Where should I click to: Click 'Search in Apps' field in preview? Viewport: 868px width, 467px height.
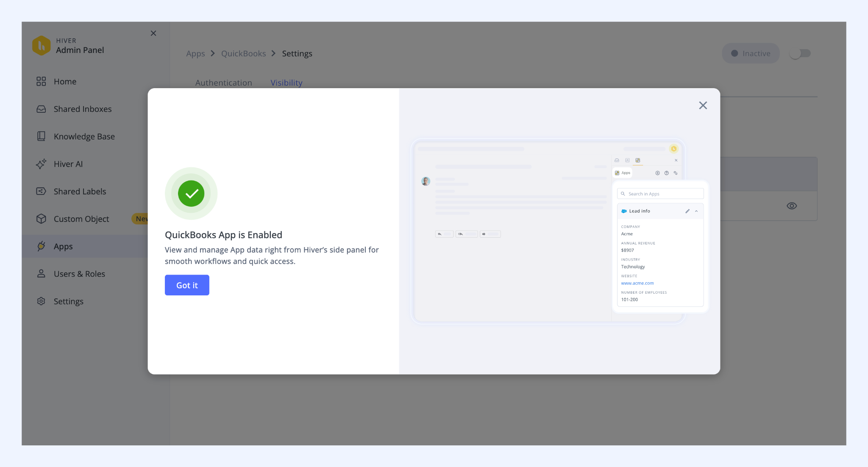pos(660,194)
